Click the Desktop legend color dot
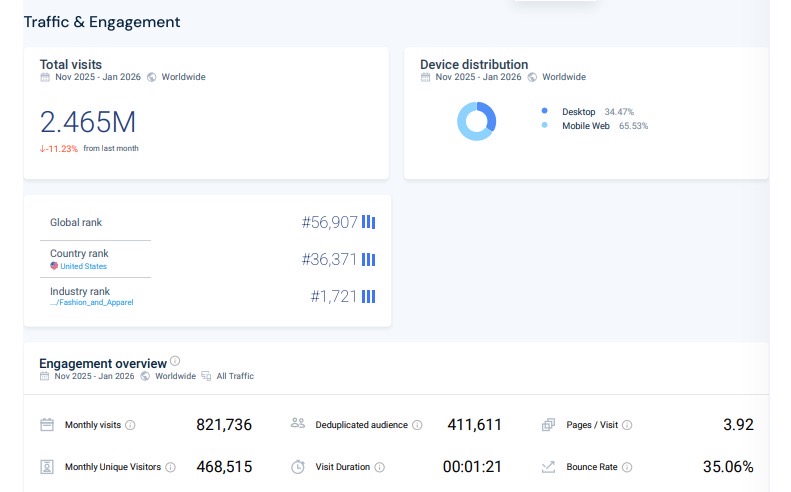This screenshot has height=492, width=791. pos(544,111)
